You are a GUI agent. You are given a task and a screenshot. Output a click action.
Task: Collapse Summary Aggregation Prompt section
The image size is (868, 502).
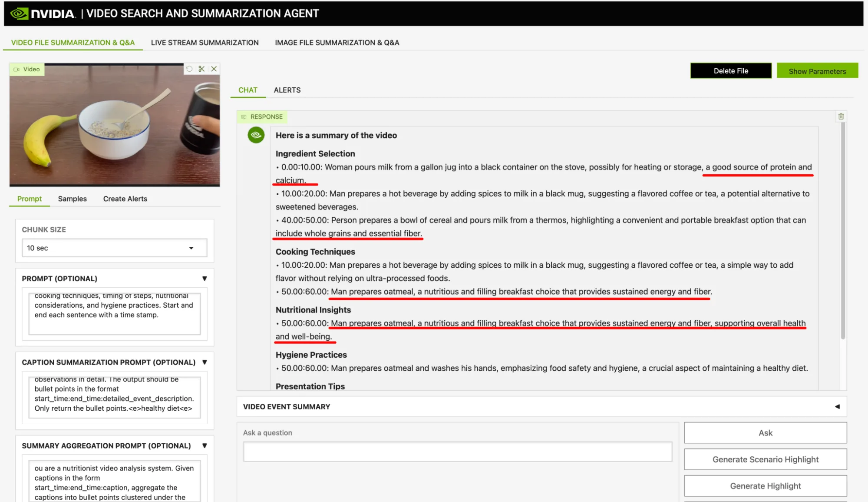pyautogui.click(x=205, y=445)
